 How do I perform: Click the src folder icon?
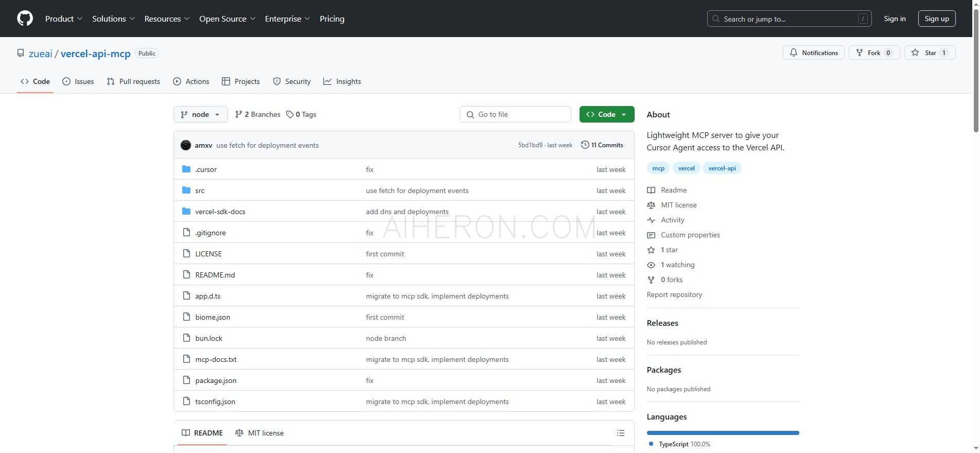pos(186,190)
